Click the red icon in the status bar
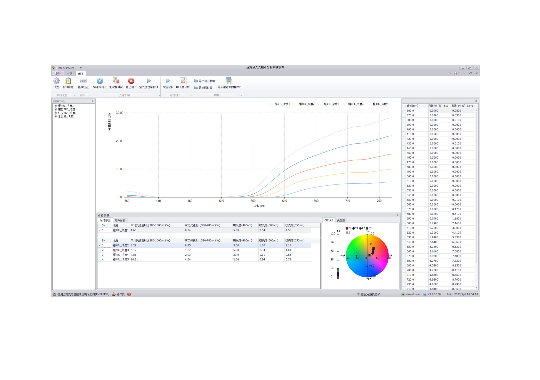 pyautogui.click(x=129, y=294)
